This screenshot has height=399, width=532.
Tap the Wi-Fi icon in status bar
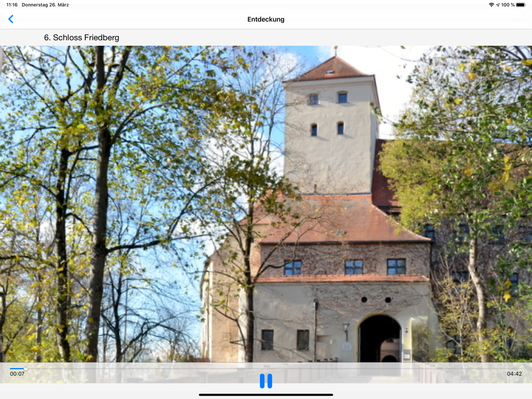[491, 5]
